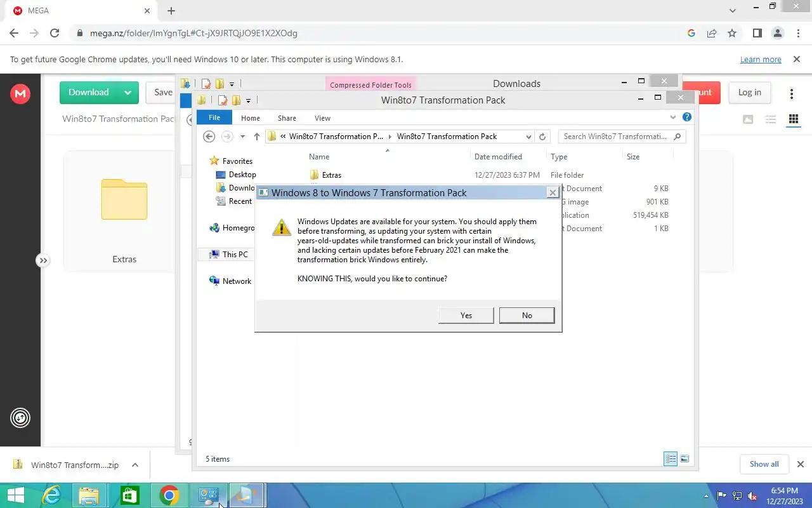Expand the MEGA Download options arrow
The width and height of the screenshot is (812, 508).
[x=128, y=92]
